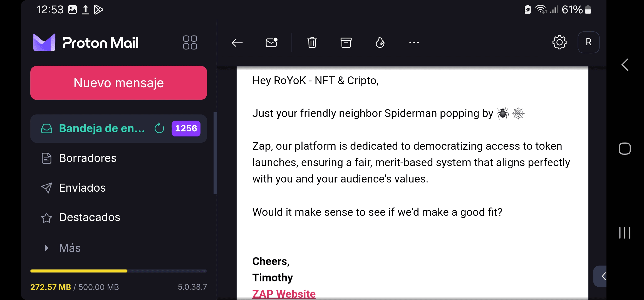Open the three-dots more actions menu

click(x=414, y=42)
